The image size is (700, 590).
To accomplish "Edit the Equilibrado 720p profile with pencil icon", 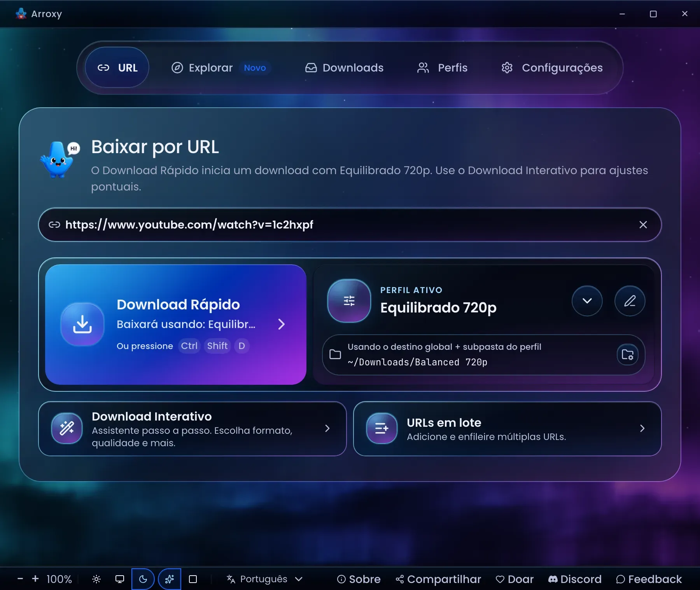I will [x=630, y=300].
